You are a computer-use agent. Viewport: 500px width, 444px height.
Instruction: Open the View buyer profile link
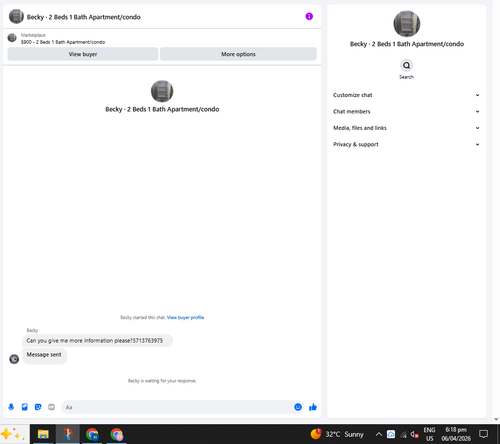pyautogui.click(x=185, y=317)
